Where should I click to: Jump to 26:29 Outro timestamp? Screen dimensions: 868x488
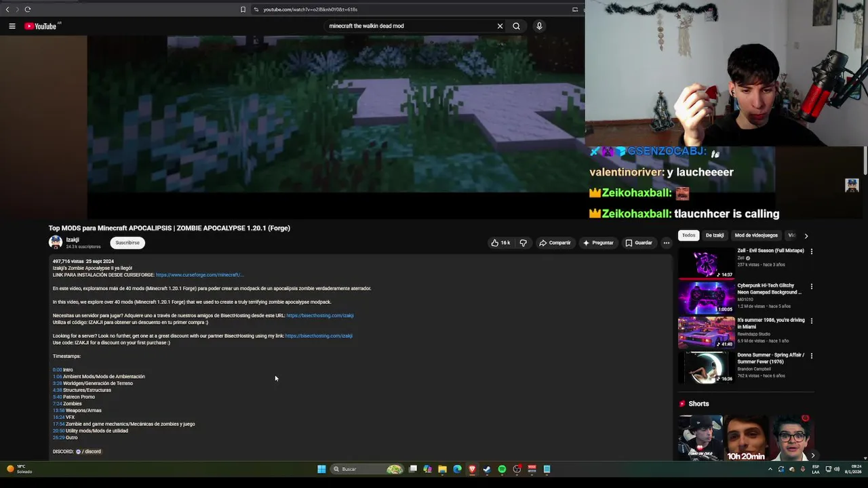(x=59, y=438)
